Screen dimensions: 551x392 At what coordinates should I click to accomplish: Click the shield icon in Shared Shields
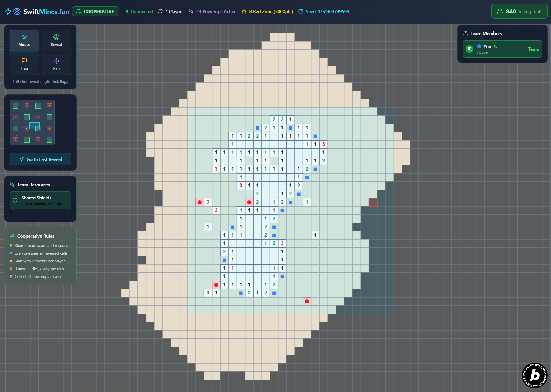(x=15, y=200)
